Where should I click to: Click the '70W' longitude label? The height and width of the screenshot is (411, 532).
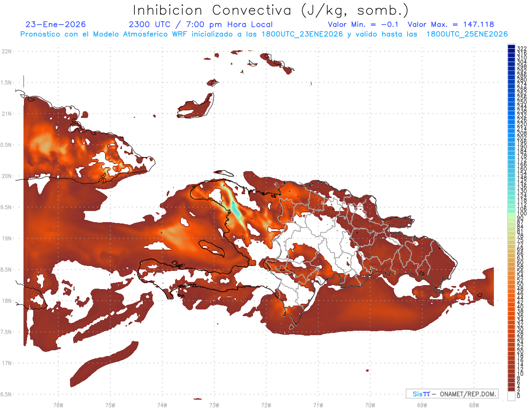(x=370, y=405)
